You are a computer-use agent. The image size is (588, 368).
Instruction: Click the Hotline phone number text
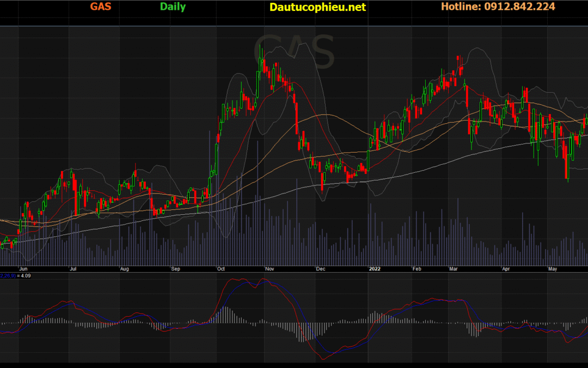(498, 7)
